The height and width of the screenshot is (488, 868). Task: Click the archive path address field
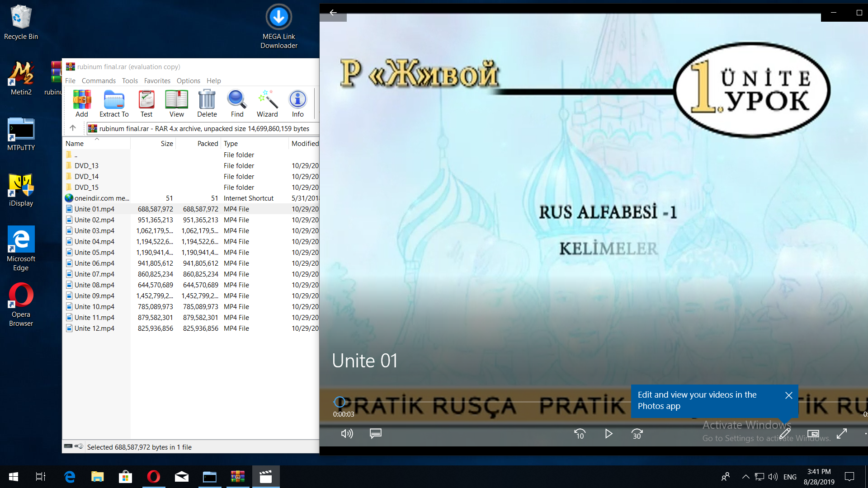tap(203, 129)
